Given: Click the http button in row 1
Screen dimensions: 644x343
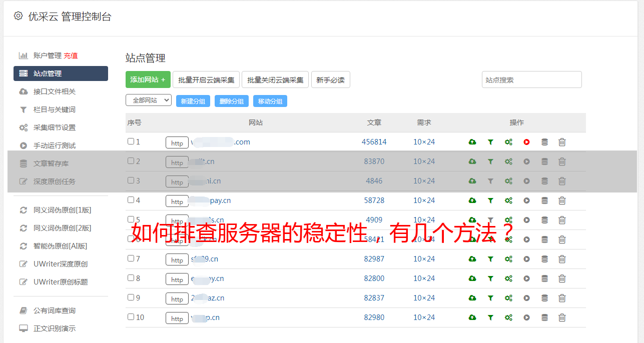Looking at the screenshot, I should [x=177, y=143].
